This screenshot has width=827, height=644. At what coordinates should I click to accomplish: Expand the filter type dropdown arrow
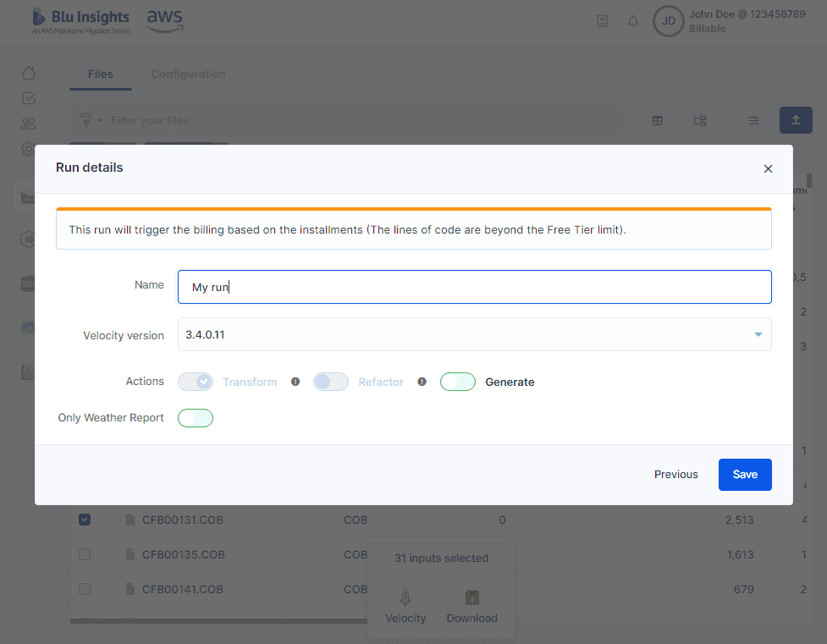click(x=100, y=121)
